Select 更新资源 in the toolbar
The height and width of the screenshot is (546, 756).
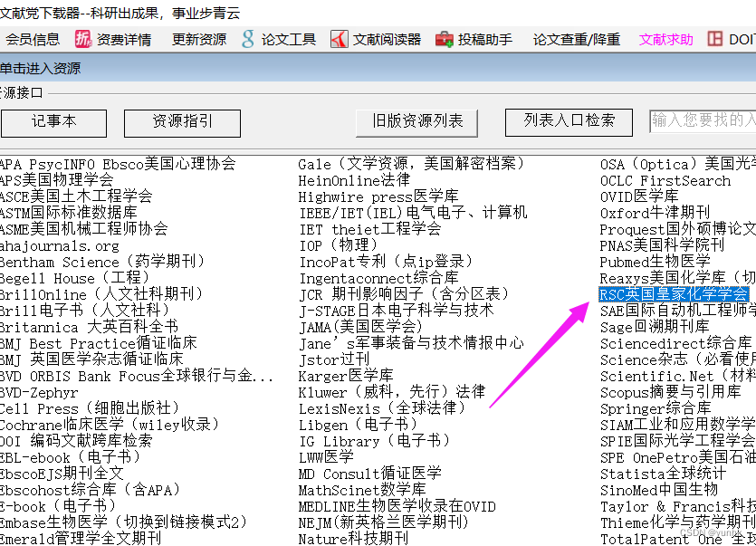pos(199,39)
